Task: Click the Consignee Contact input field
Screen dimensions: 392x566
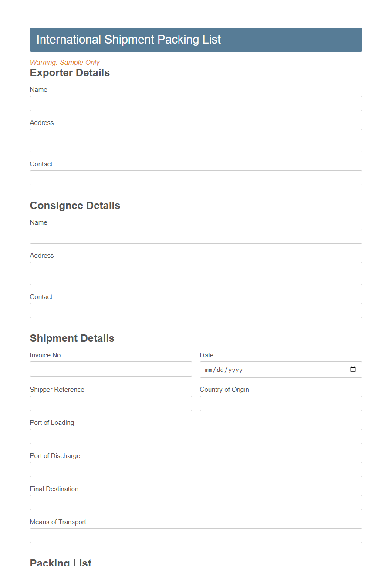Action: (196, 310)
